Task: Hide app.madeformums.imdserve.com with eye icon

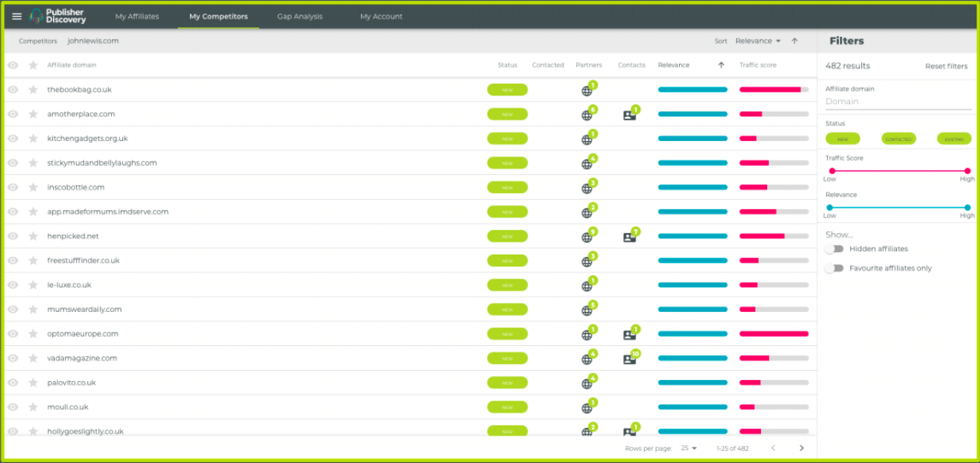Action: [x=13, y=212]
